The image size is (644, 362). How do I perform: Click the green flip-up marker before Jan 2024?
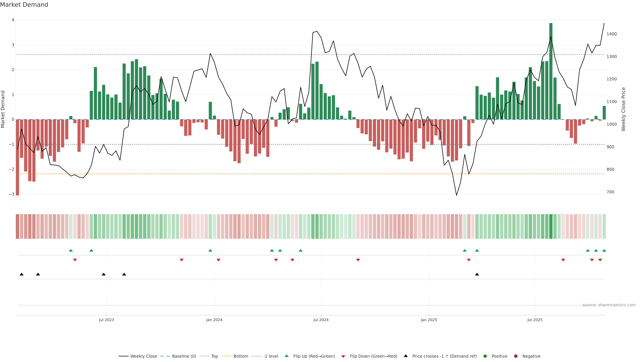point(210,250)
